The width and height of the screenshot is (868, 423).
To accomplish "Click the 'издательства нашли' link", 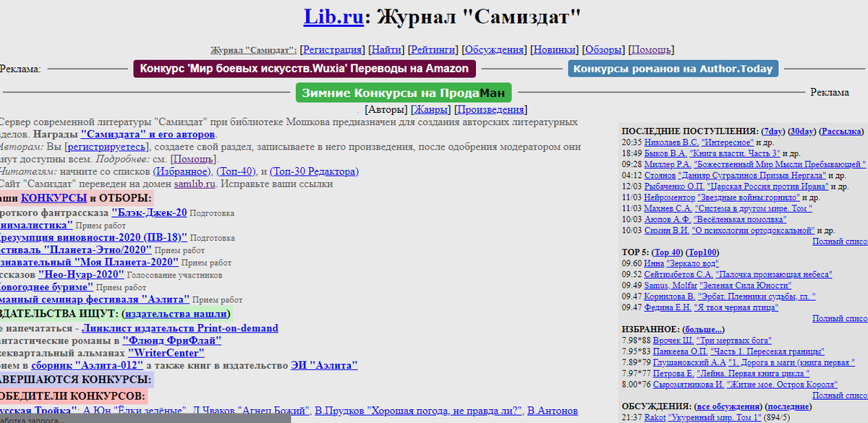I will coord(176,314).
